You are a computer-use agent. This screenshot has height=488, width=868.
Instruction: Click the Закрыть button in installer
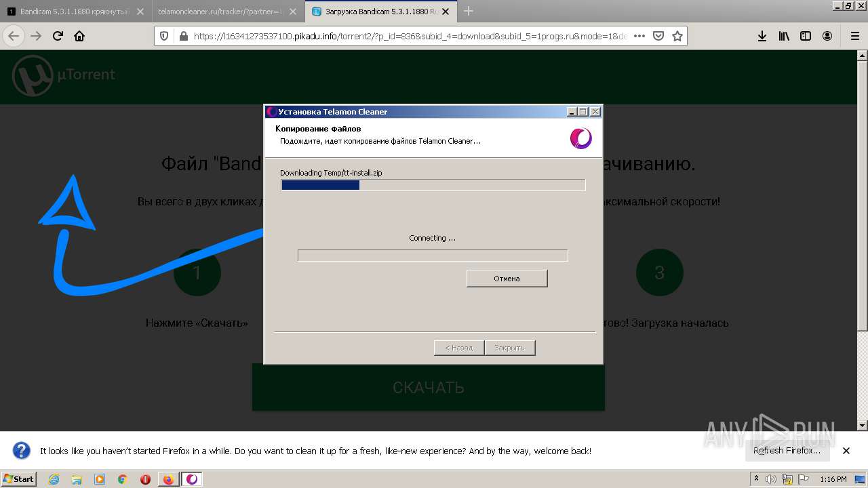click(509, 348)
